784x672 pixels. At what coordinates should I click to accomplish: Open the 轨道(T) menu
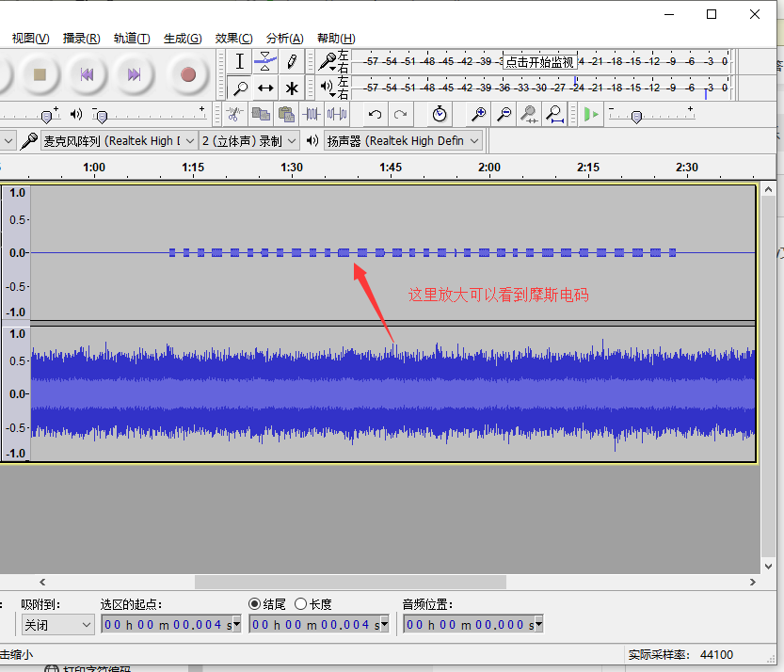pyautogui.click(x=132, y=38)
